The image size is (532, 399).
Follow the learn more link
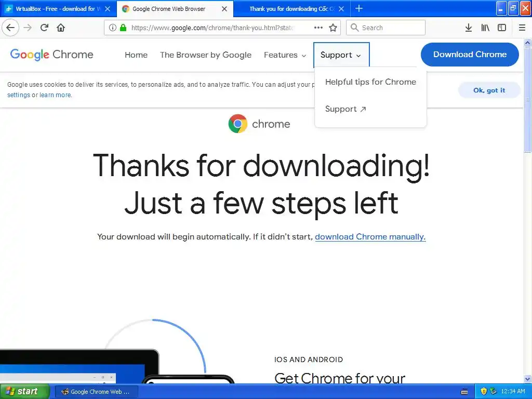pyautogui.click(x=55, y=95)
